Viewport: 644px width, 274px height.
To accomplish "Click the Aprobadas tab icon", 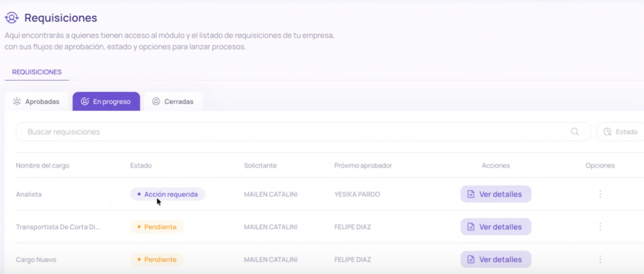I will (x=17, y=101).
